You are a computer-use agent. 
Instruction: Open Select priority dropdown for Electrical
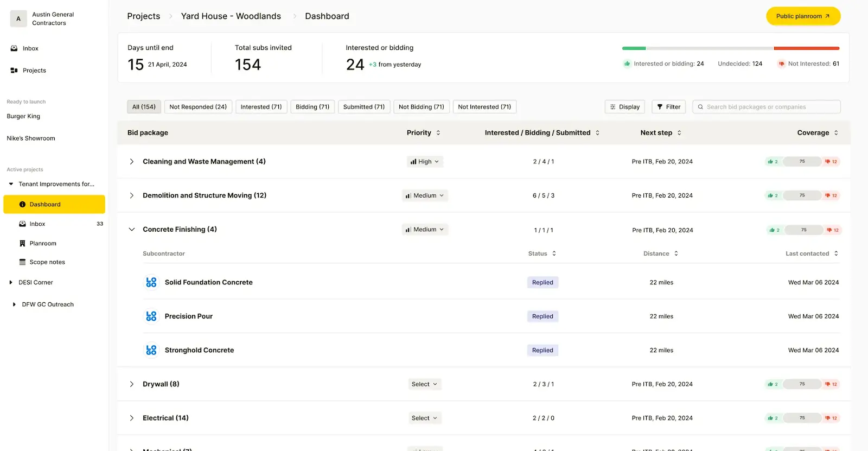click(x=424, y=418)
